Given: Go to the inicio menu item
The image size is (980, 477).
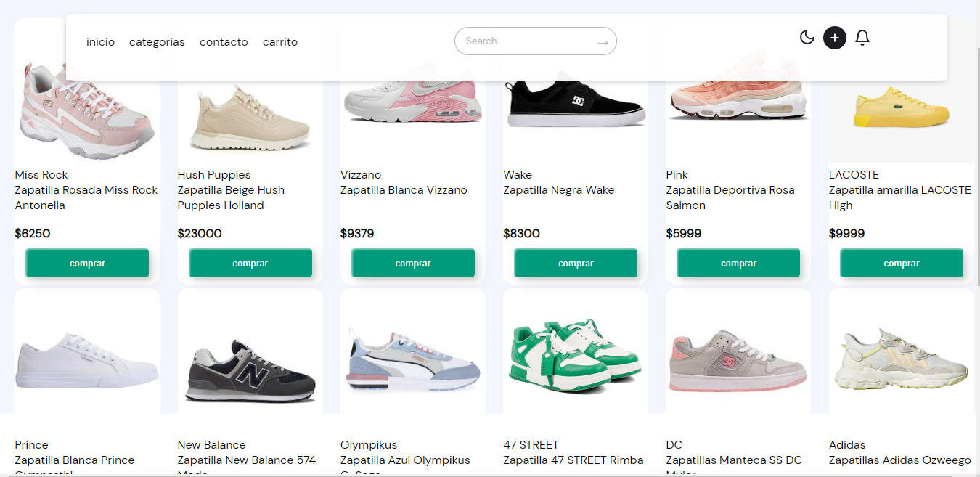Looking at the screenshot, I should [100, 42].
